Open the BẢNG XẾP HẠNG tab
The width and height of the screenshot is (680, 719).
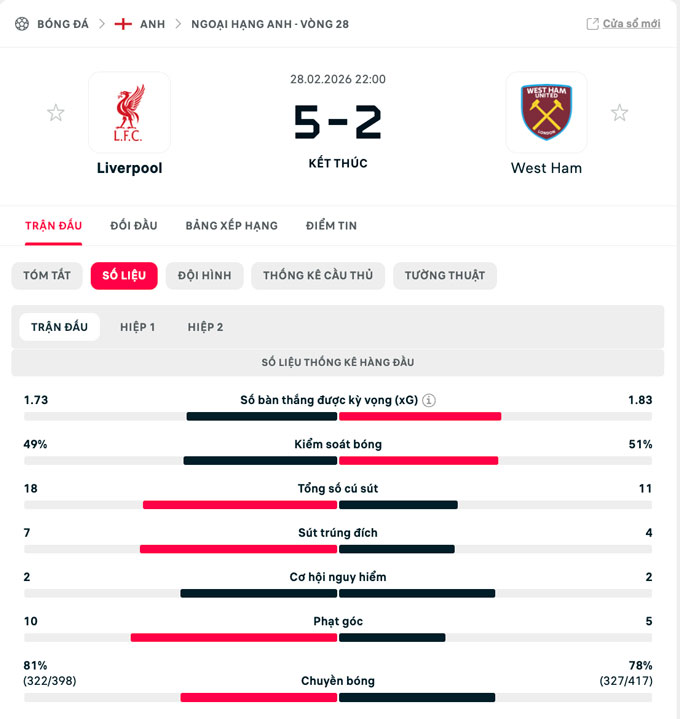tap(231, 226)
